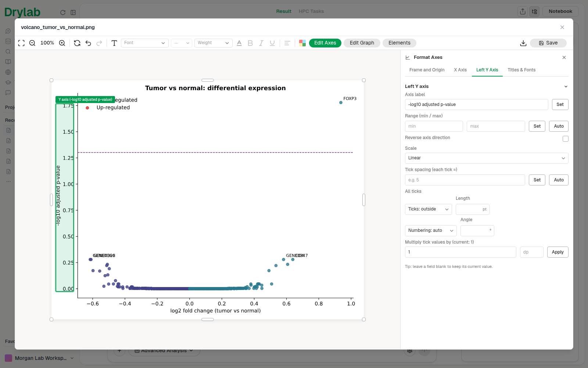The image size is (588, 368).
Task: Save the edited graph
Action: 548,43
